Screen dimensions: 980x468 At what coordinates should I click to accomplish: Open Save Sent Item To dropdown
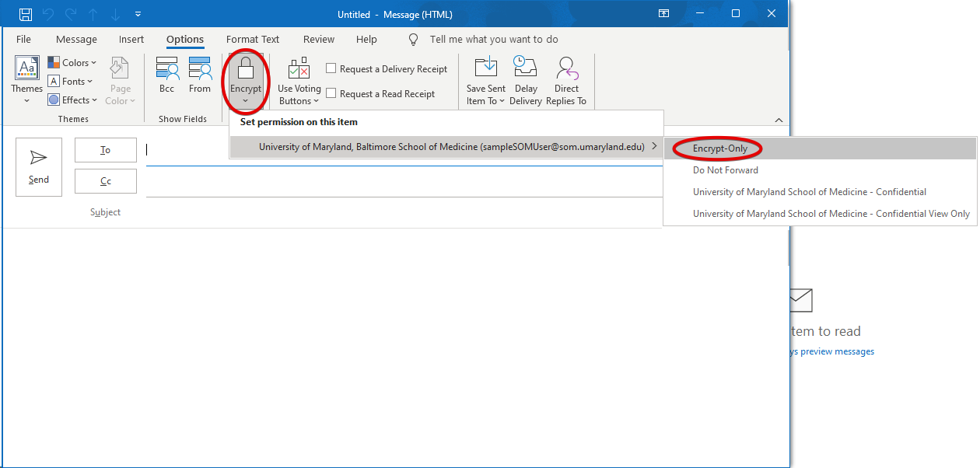pyautogui.click(x=485, y=81)
